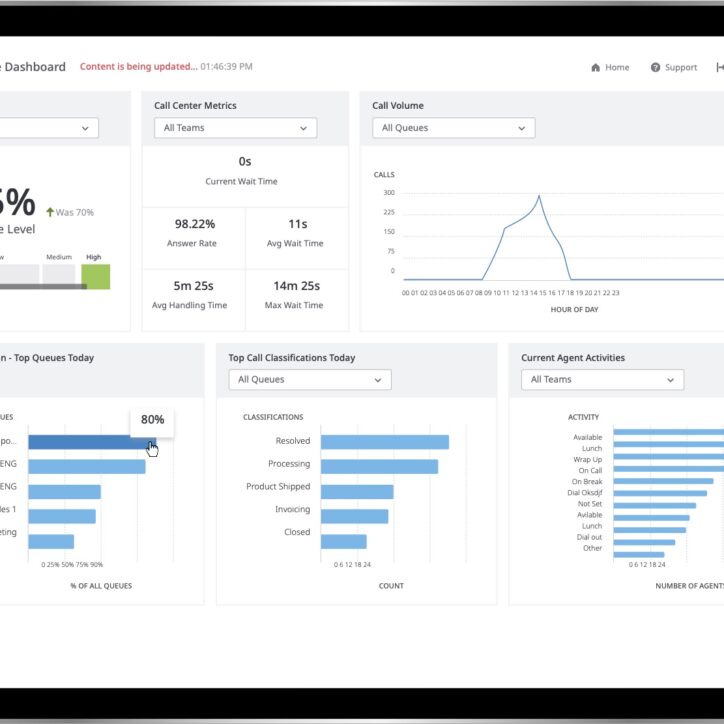Click the Content is being updated status text
Viewport: 724px width, 724px height.
138,67
